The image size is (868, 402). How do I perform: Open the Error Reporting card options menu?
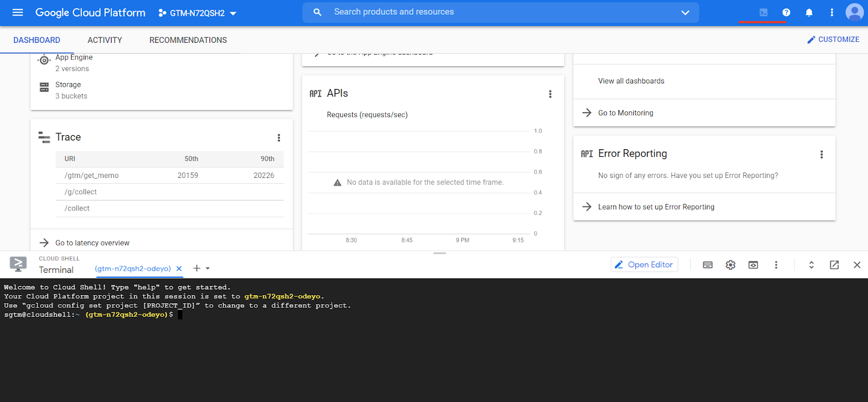tap(821, 155)
